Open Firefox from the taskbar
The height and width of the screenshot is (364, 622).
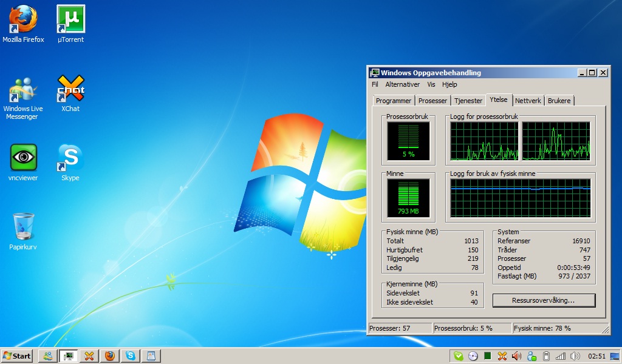point(110,356)
